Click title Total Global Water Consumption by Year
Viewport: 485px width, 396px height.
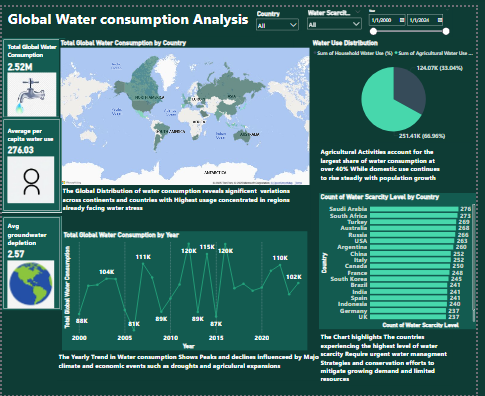(121, 235)
